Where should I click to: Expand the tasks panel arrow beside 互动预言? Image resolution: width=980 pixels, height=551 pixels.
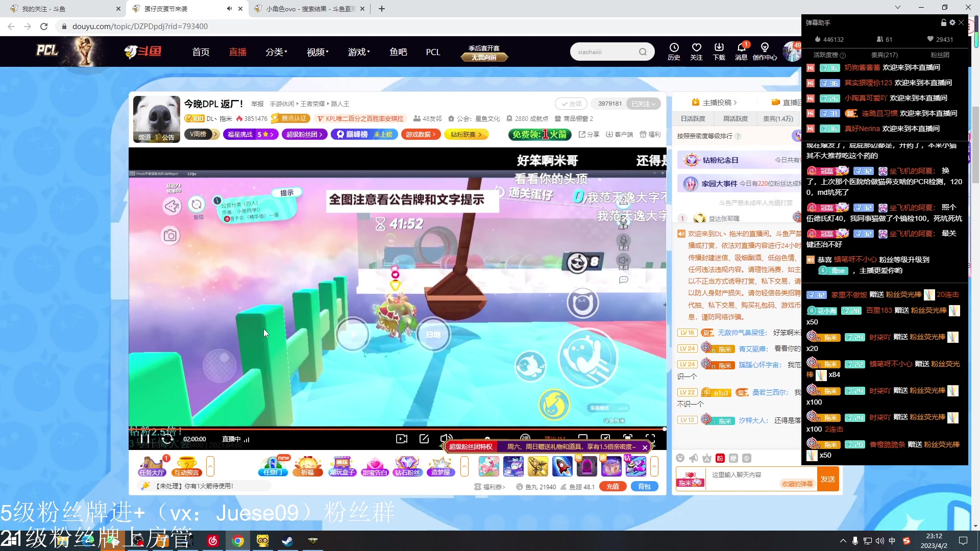click(210, 466)
